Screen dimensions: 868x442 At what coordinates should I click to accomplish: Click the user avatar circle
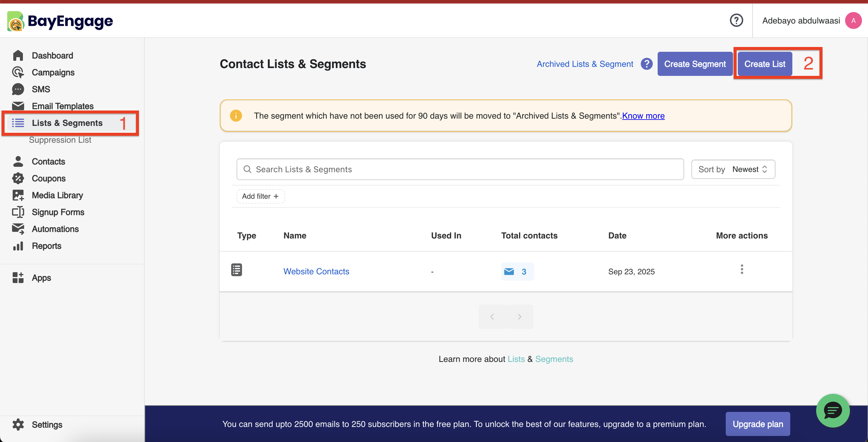pyautogui.click(x=853, y=20)
